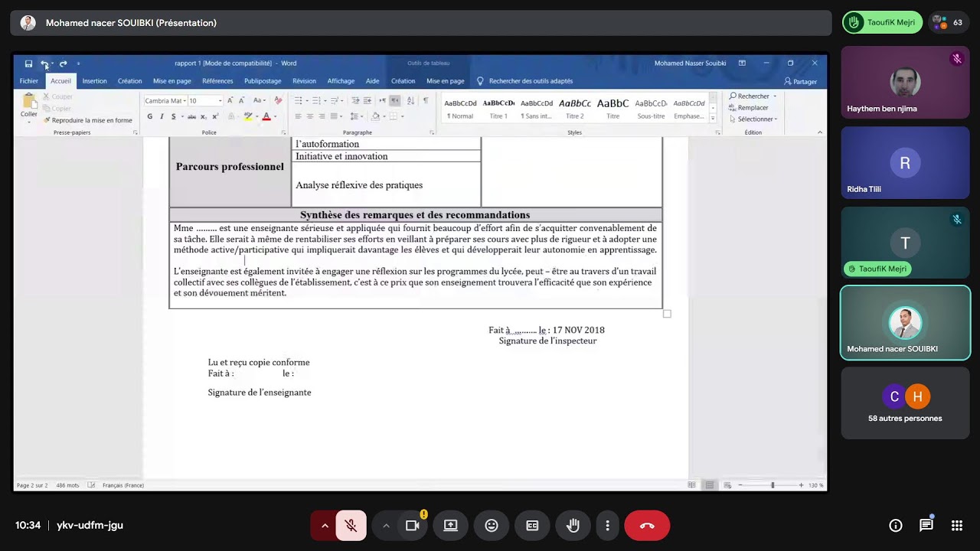Toggle underline with the S button
The image size is (980, 551).
[x=174, y=116]
